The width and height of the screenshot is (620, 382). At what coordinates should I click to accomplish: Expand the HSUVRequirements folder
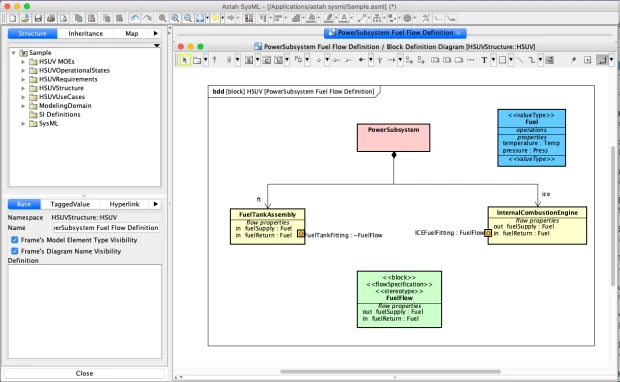(23, 79)
